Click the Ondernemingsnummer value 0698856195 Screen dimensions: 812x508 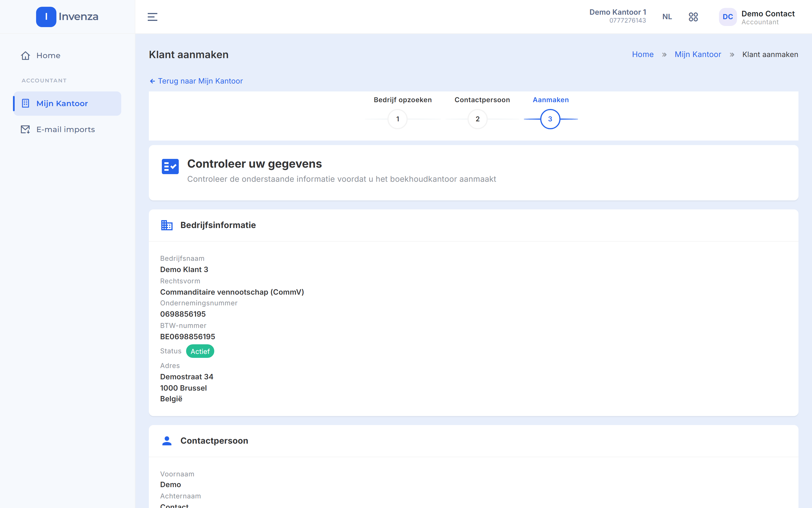[x=183, y=314]
